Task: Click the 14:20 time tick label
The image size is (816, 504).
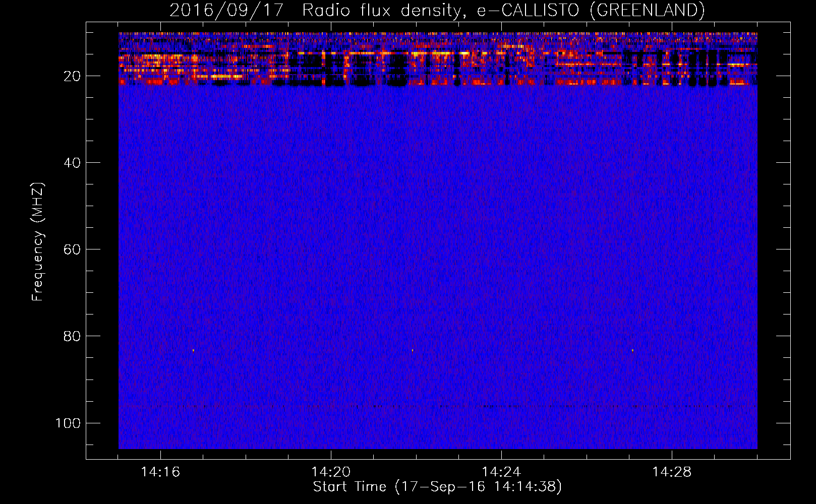Action: tap(331, 472)
